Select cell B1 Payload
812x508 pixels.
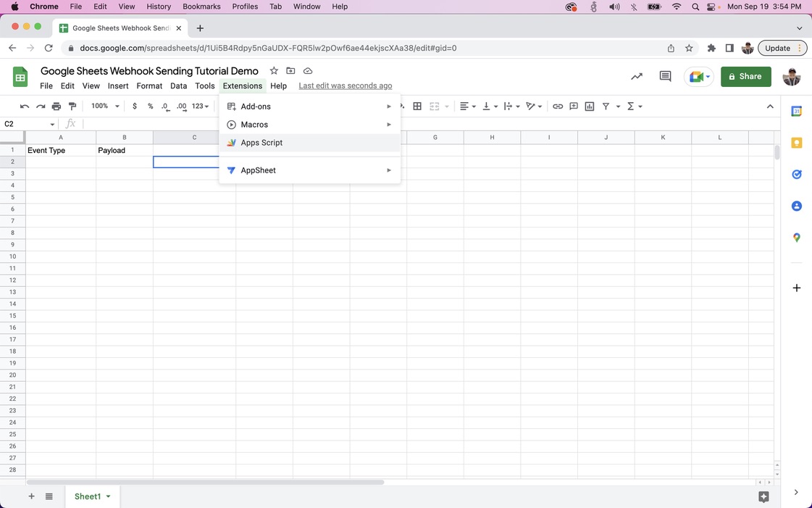(125, 150)
